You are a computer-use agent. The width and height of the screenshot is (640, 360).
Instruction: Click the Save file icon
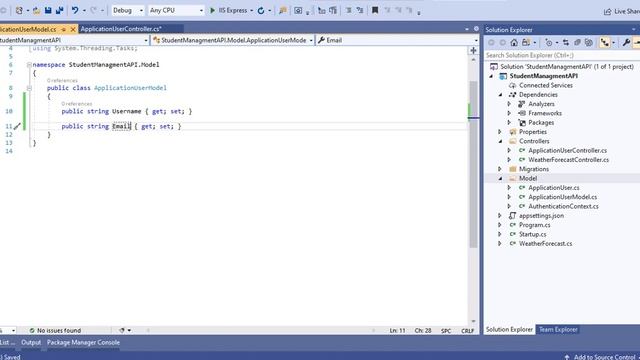tap(48, 10)
